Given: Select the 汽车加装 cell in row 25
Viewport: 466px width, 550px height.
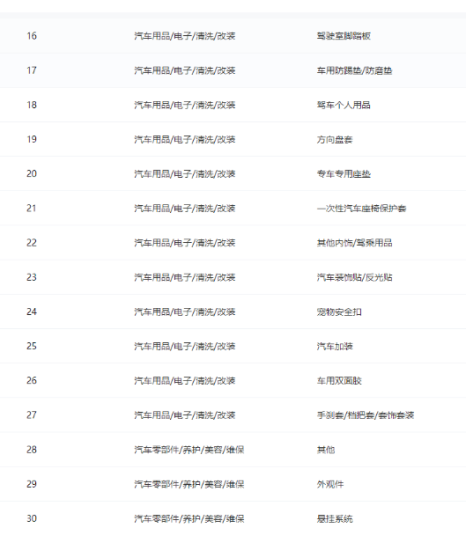Looking at the screenshot, I should (x=335, y=346).
